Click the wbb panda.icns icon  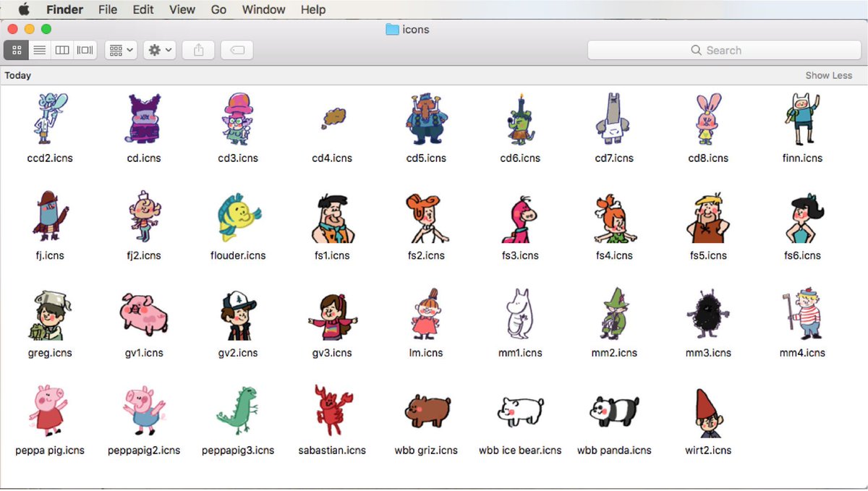coord(614,411)
